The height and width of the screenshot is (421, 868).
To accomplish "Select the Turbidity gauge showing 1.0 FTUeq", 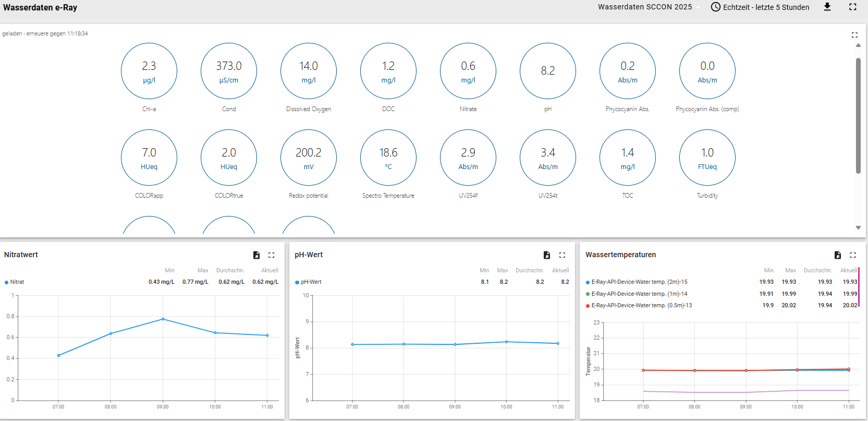I will [x=707, y=158].
